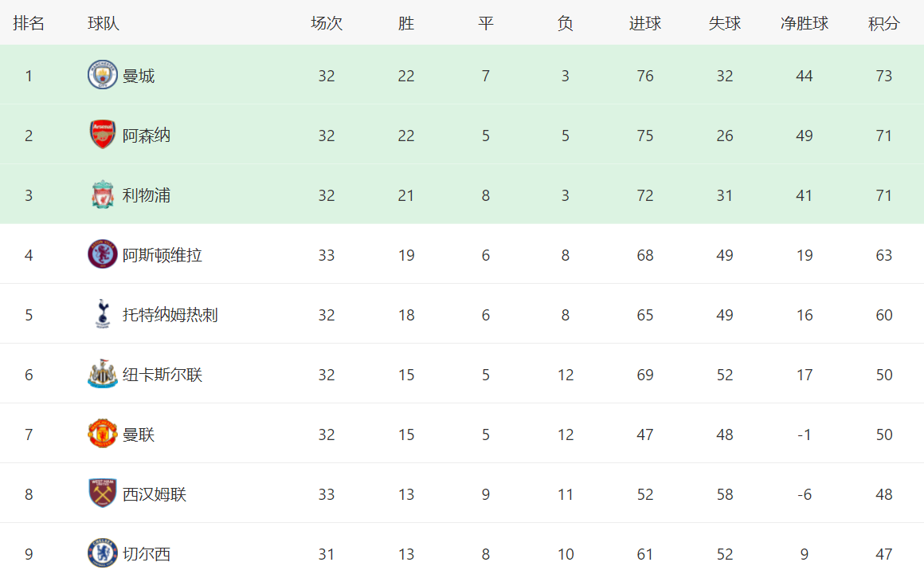Open the 阿森纳 team link
The height and width of the screenshot is (578, 924).
coord(146,136)
